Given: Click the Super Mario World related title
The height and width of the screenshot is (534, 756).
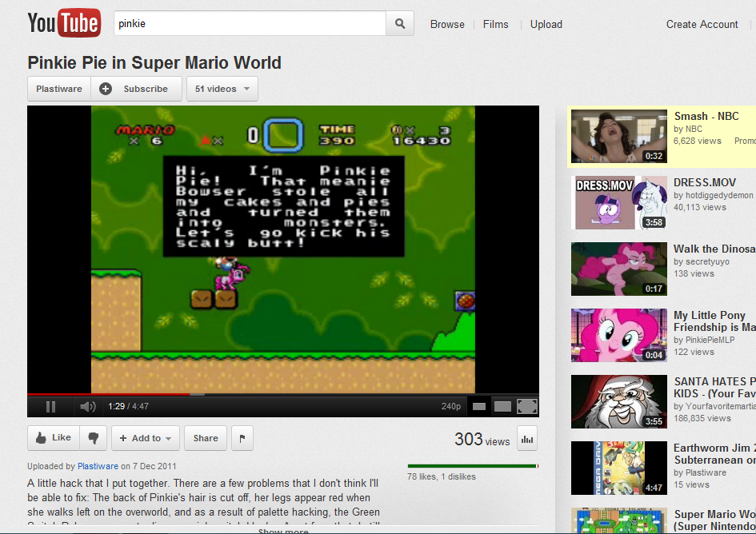Looking at the screenshot, I should (714, 520).
